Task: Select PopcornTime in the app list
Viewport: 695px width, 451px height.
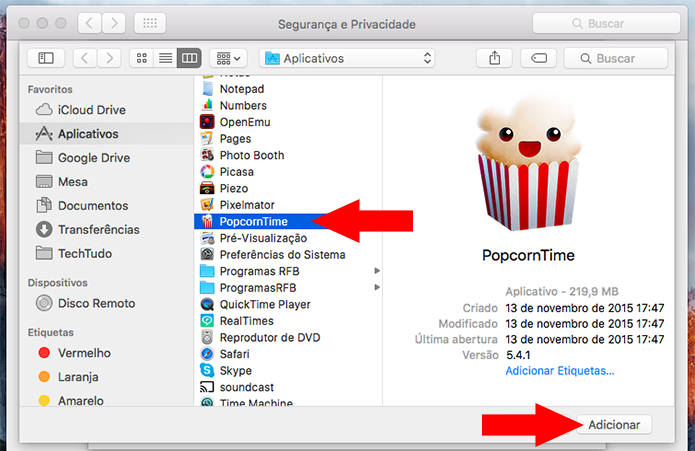Action: click(x=288, y=221)
